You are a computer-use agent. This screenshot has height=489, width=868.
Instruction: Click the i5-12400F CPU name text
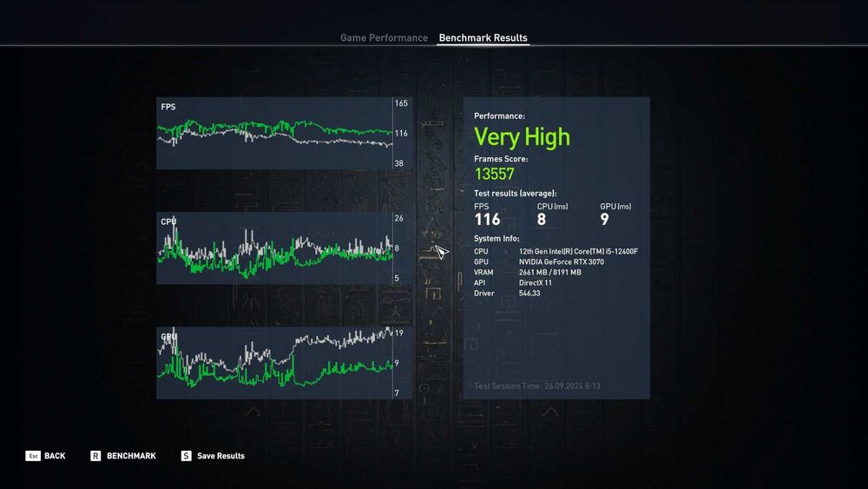coord(578,251)
